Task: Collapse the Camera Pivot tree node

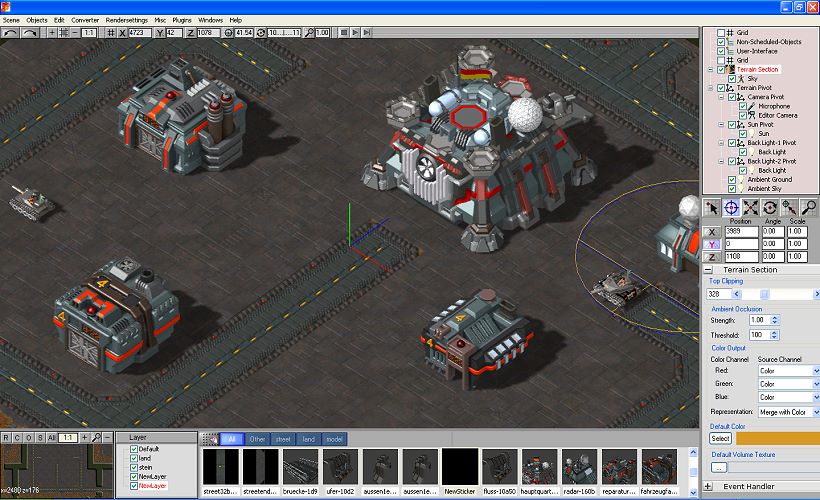Action: click(x=721, y=97)
